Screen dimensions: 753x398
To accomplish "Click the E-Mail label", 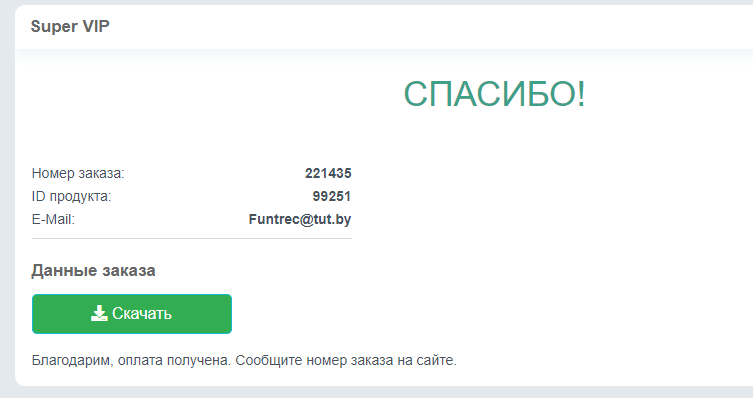I will (x=53, y=219).
